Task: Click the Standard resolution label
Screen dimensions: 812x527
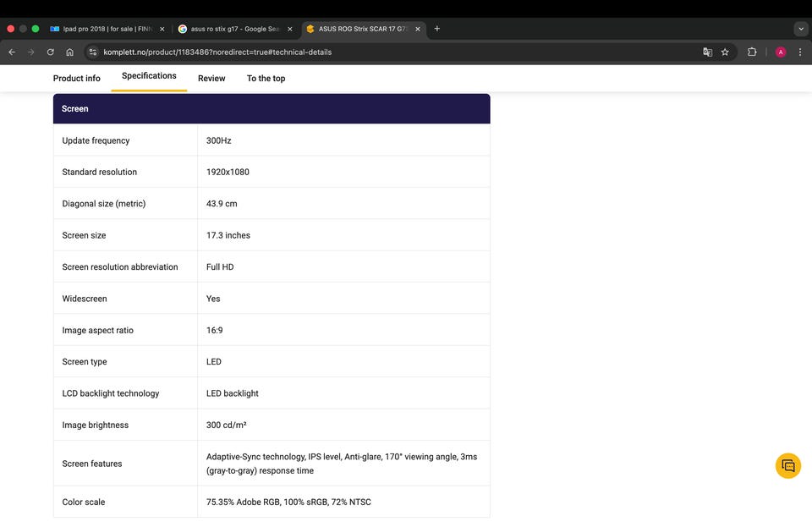Action: point(100,172)
